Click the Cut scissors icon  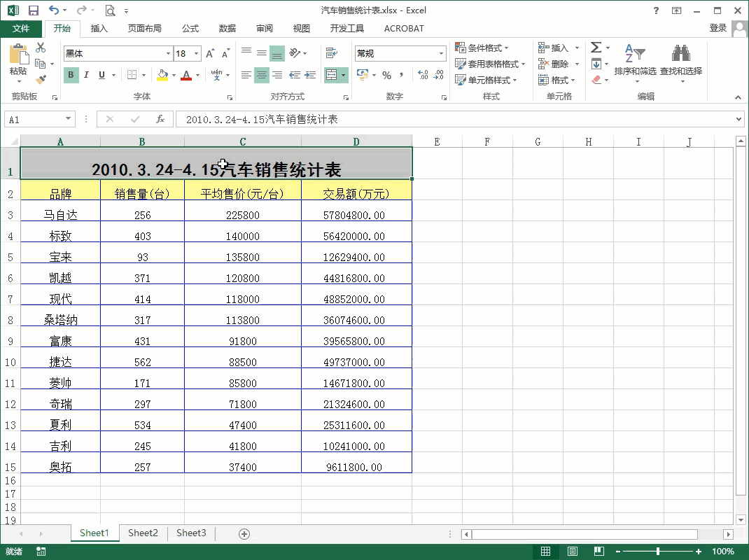tap(41, 48)
